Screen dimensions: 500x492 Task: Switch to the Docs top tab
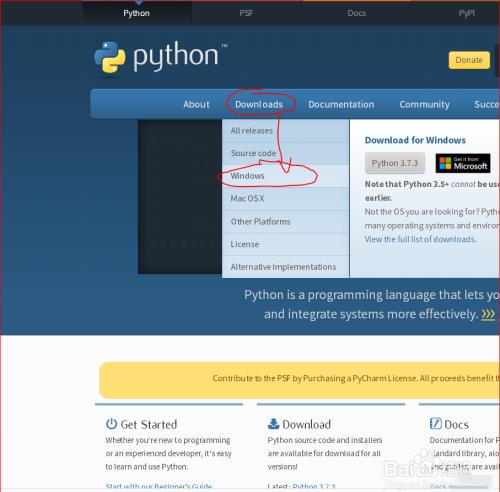356,13
